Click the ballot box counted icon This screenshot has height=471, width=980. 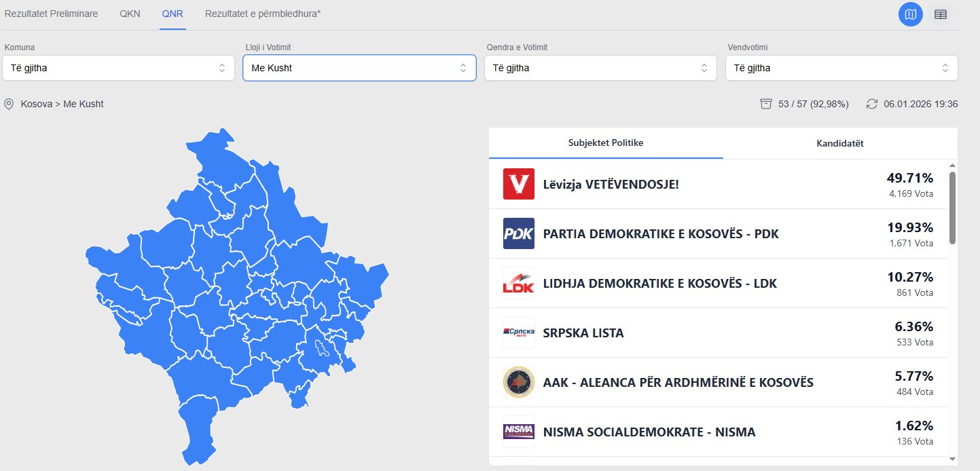coord(766,104)
